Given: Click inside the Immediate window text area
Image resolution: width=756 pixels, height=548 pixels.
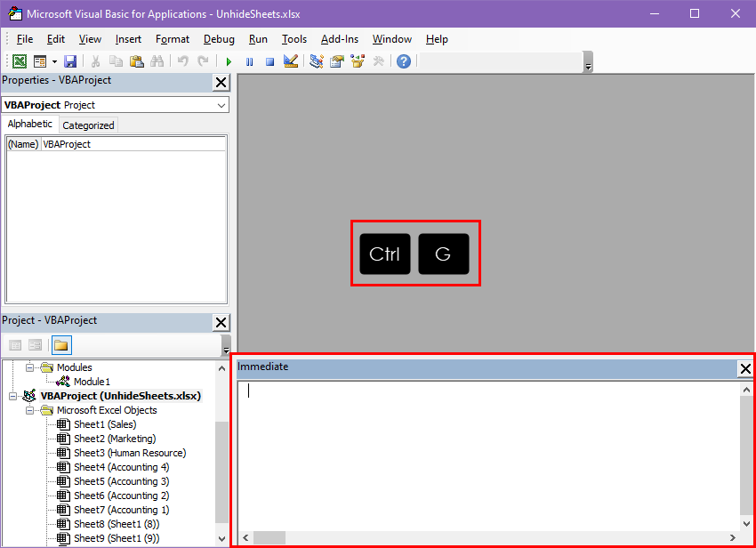Looking at the screenshot, I should pyautogui.click(x=488, y=456).
